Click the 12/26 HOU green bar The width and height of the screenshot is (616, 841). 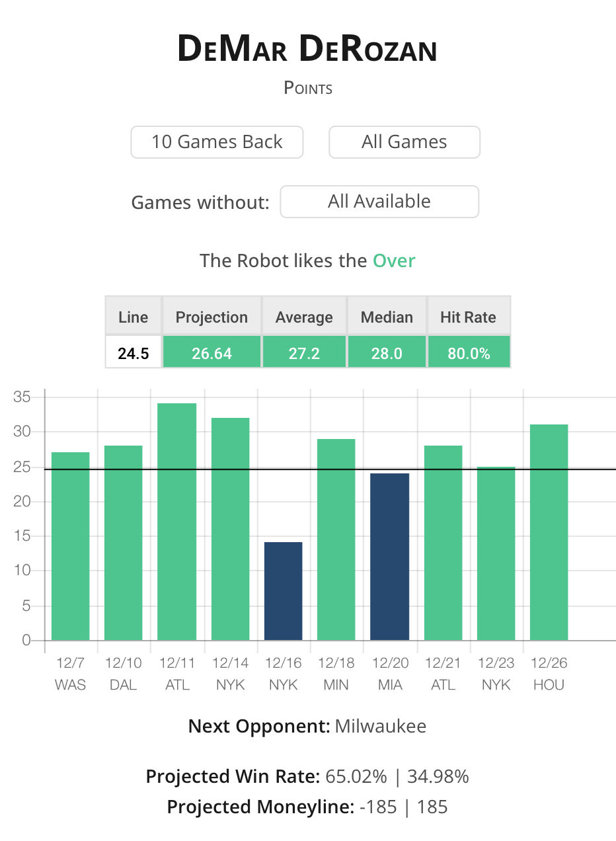[549, 532]
